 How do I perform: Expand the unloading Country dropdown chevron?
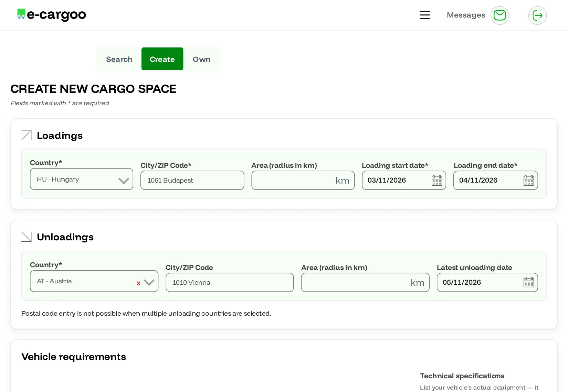(x=149, y=283)
